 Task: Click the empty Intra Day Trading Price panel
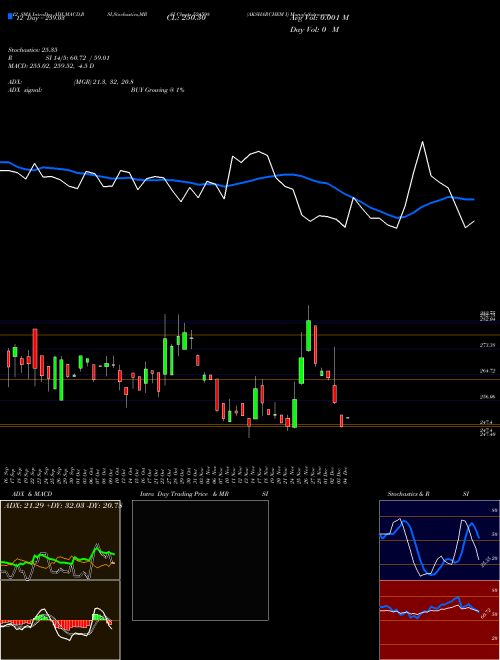pyautogui.click(x=200, y=560)
